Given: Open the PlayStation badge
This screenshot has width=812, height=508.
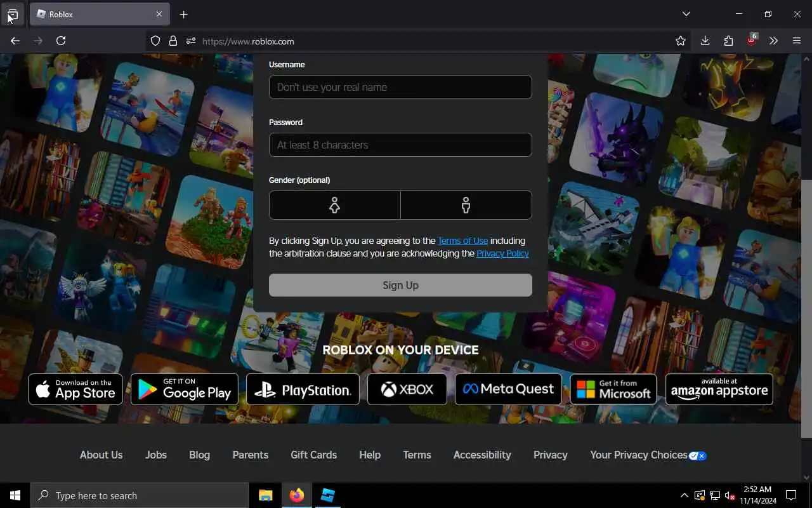Looking at the screenshot, I should pos(303,389).
